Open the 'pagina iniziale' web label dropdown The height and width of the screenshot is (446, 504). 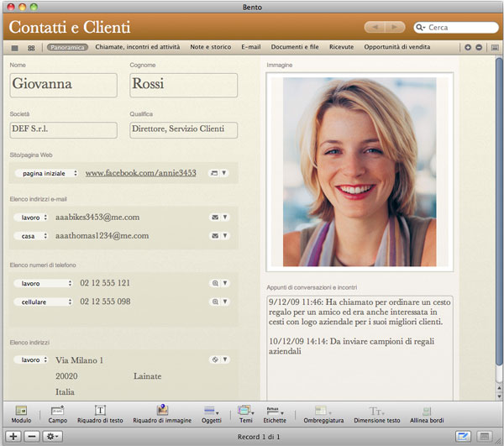(46, 173)
